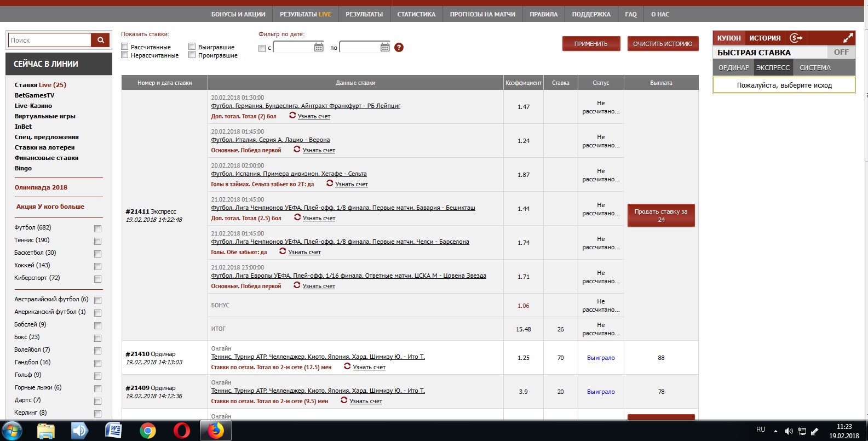The height and width of the screenshot is (441, 868).
Task: Tick the Хоккей (143) checkbox
Action: coord(97,266)
